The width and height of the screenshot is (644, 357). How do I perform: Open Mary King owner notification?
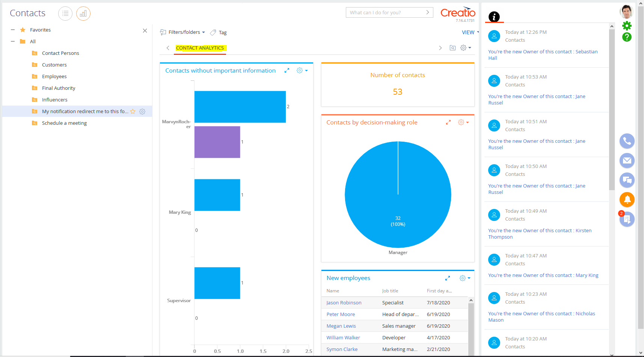(x=543, y=275)
